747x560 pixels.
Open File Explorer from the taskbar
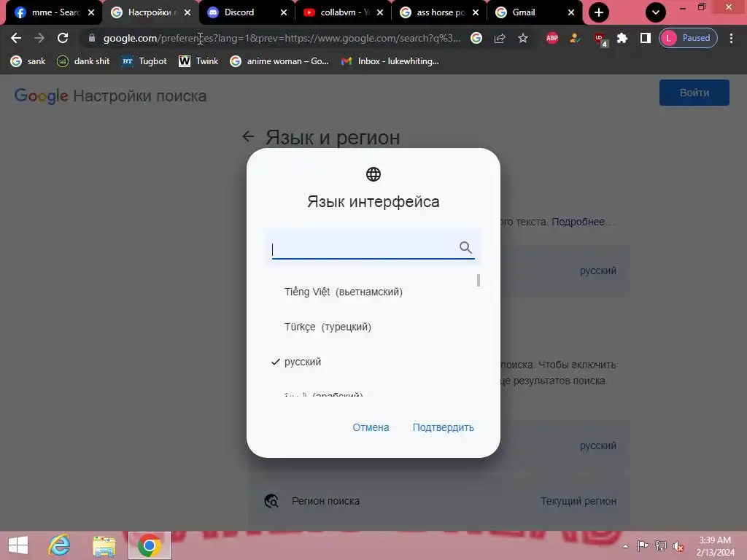click(x=104, y=545)
